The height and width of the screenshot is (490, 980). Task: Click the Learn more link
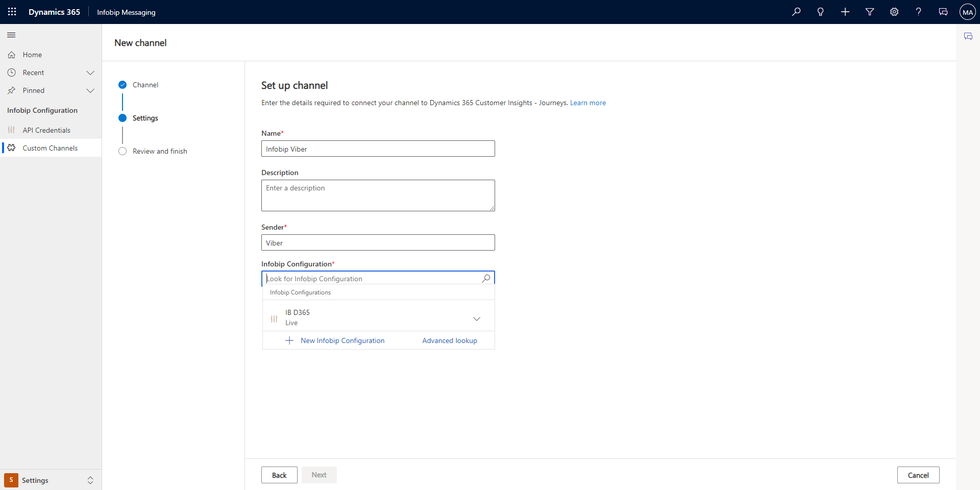pyautogui.click(x=588, y=103)
